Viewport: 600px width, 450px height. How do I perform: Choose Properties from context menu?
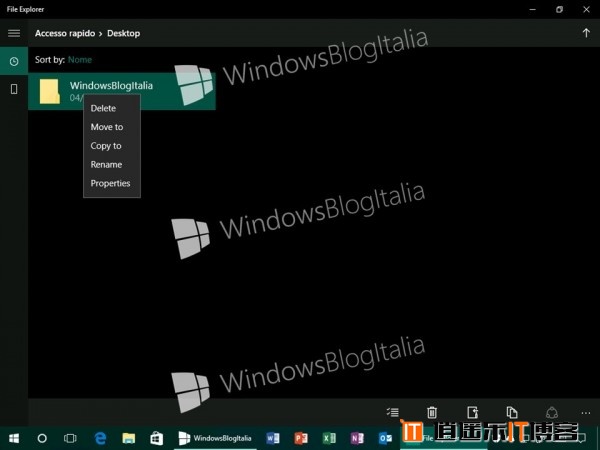click(112, 183)
